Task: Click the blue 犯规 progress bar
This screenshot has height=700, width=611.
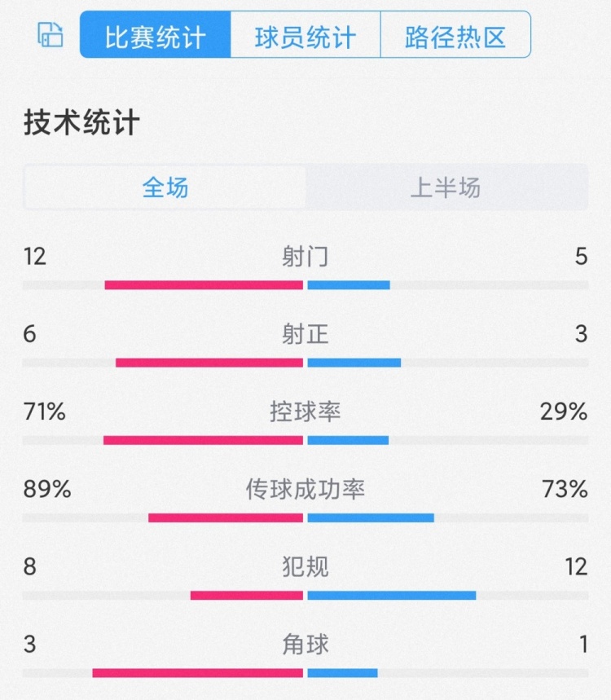Action: coord(392,596)
